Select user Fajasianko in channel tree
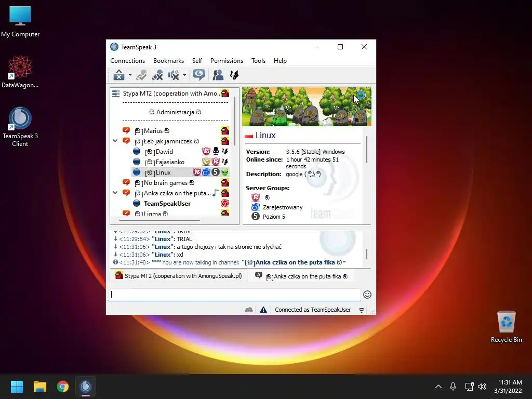Screen dimensions: 532x399 coord(180,162)
